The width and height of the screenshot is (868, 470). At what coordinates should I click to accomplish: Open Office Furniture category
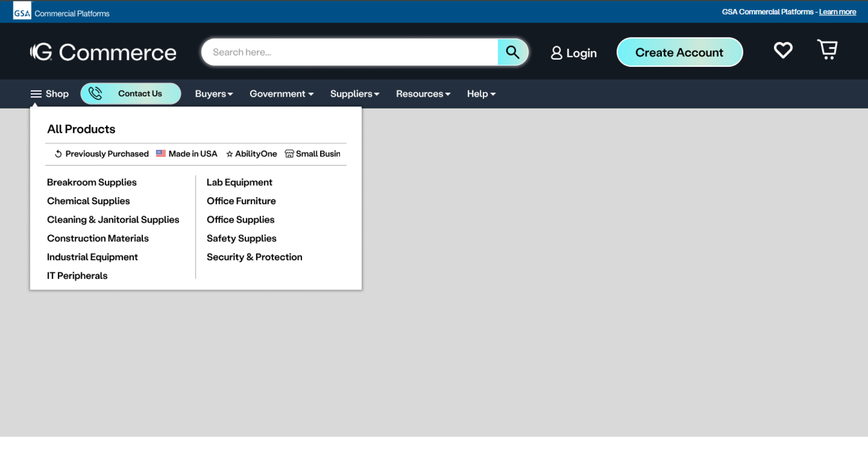241,201
